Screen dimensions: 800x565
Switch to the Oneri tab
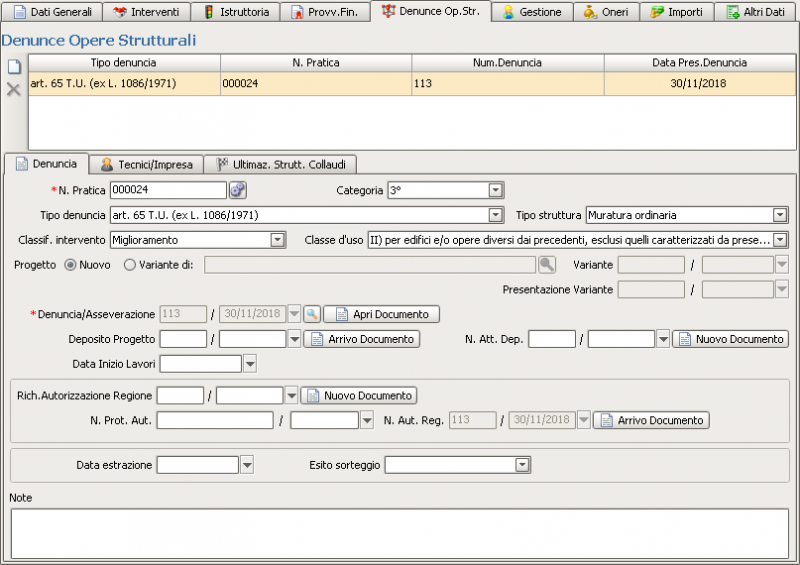(x=605, y=12)
